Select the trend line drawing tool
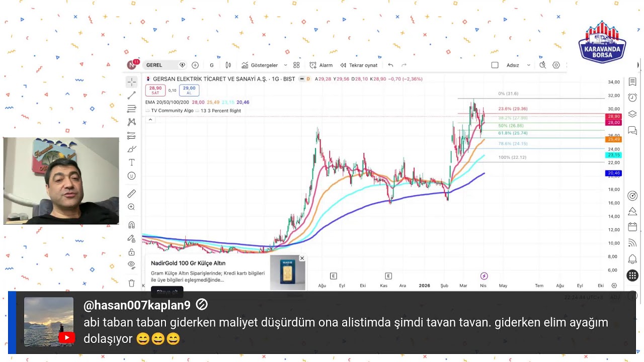644x362 pixels. (131, 96)
